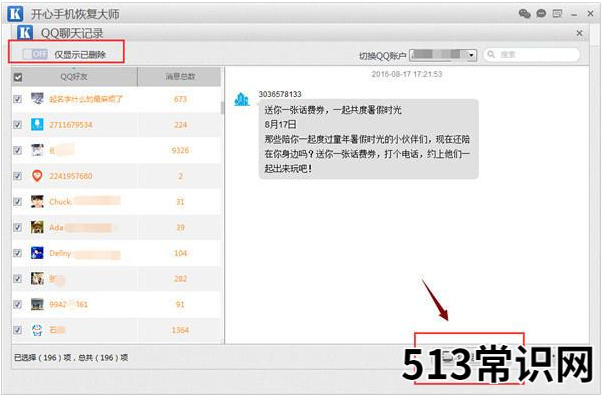603x395 pixels.
Task: Uncheck the row with 673 messages
Action: coord(18,99)
